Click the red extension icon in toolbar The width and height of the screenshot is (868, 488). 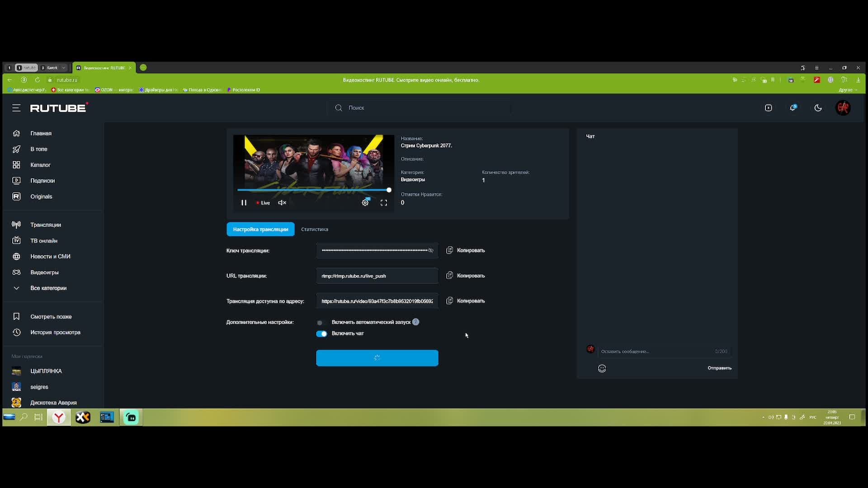coord(817,80)
